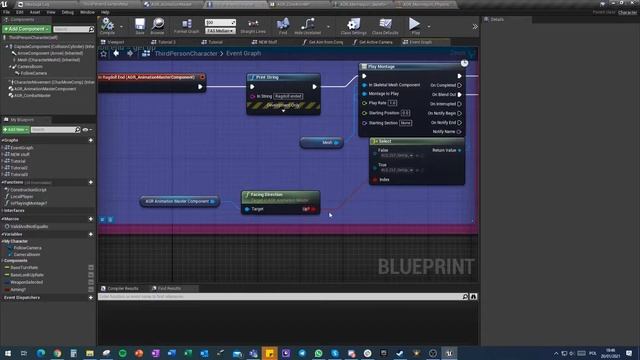Screen dimensions: 640x360
Task: Click the Development Only expand arrow on Print String
Action: (x=283, y=111)
